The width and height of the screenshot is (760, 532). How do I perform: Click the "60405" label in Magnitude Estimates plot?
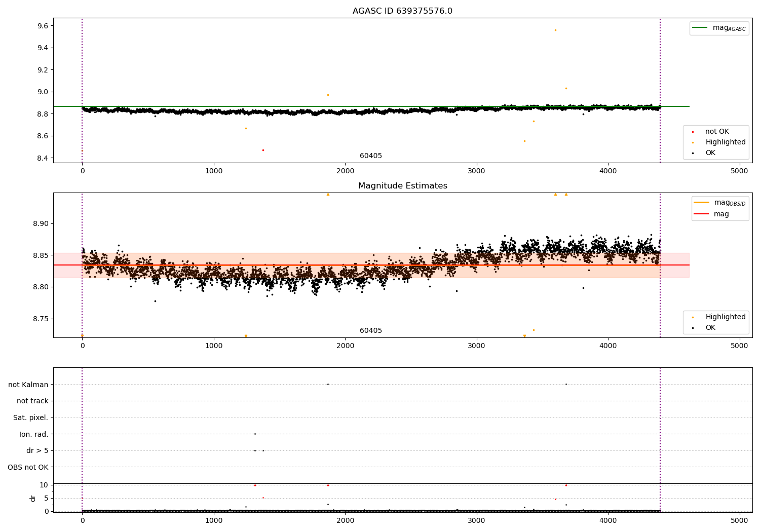371,331
